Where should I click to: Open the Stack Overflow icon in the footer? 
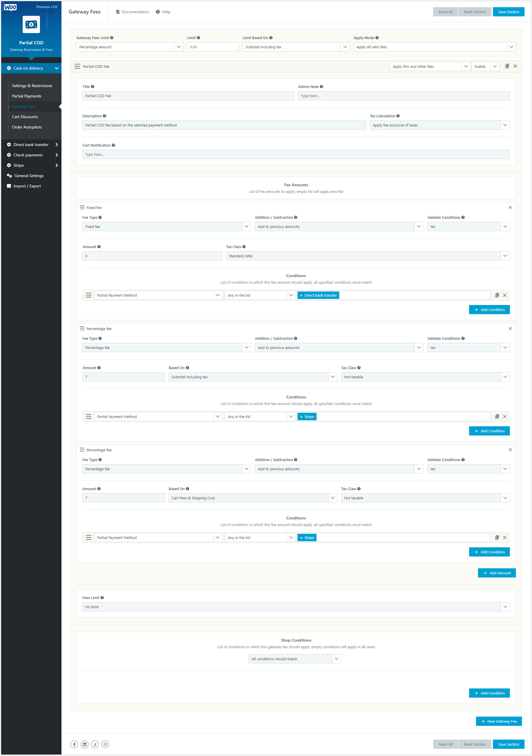coord(95,744)
